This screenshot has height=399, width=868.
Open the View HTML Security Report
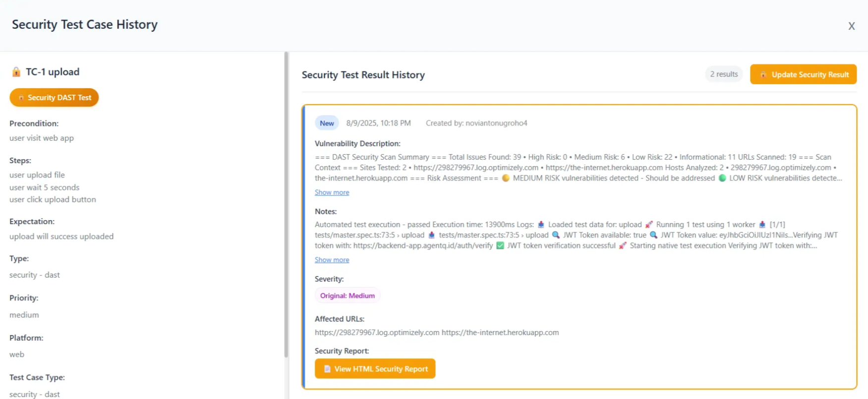click(375, 369)
